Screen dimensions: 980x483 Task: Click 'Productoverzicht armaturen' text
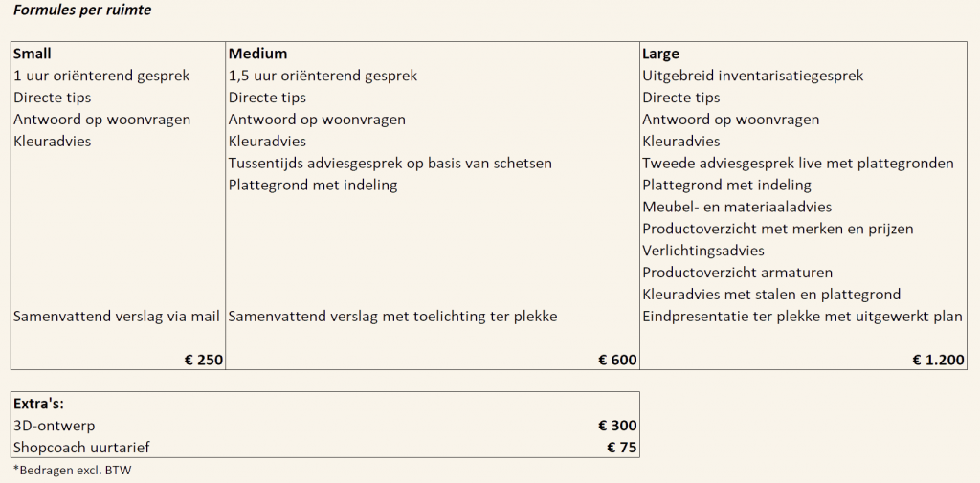(737, 273)
